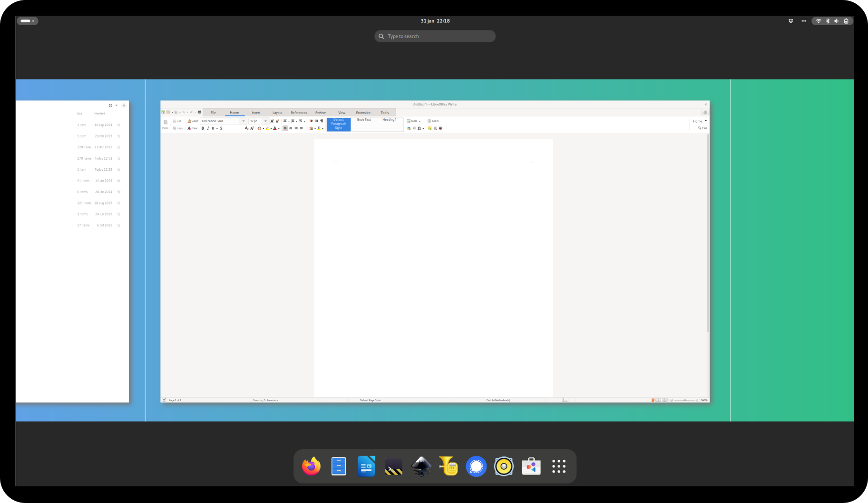Apply red font color swatch

[x=274, y=128]
